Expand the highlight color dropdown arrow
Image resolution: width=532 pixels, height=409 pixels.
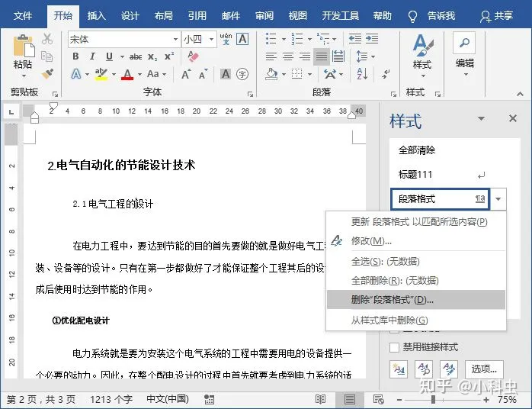tap(114, 74)
